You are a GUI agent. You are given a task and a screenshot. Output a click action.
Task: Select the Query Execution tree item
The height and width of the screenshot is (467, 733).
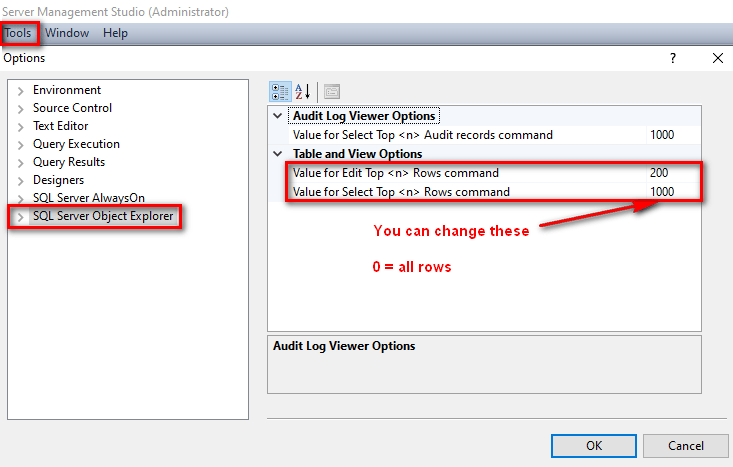point(76,144)
